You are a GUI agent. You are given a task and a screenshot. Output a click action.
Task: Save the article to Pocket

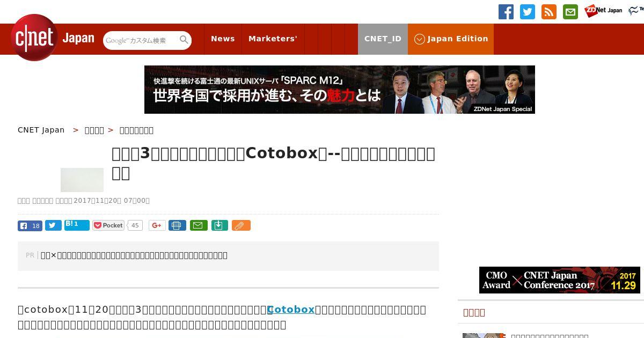pos(108,225)
